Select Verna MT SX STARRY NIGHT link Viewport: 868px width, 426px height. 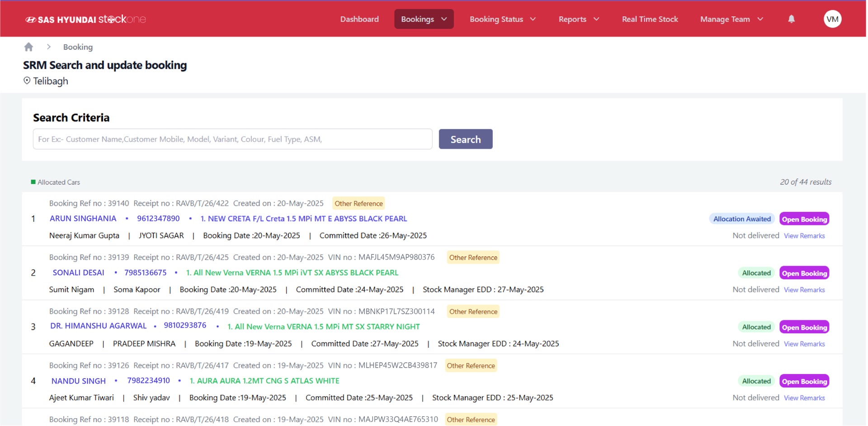click(323, 327)
